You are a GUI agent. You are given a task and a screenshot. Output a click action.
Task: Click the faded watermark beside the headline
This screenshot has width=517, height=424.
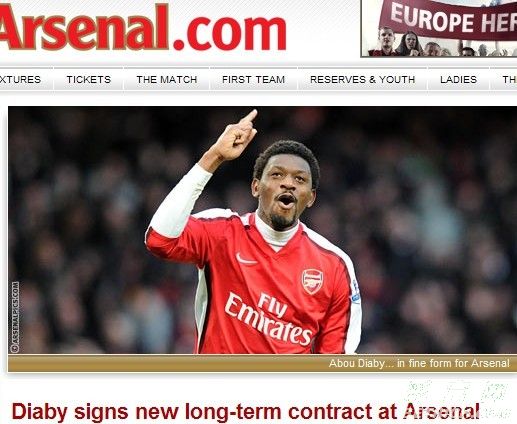(x=458, y=400)
